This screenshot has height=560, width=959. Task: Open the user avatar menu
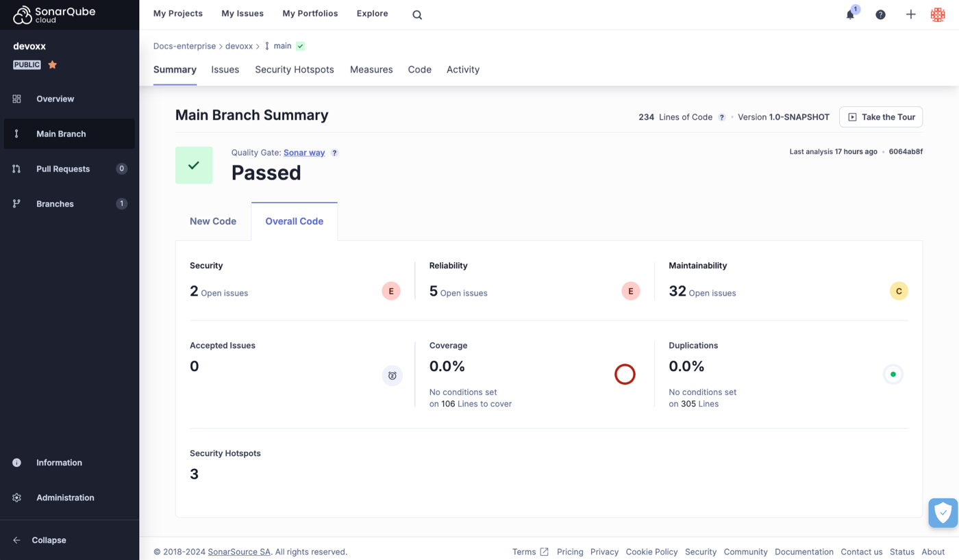point(938,14)
